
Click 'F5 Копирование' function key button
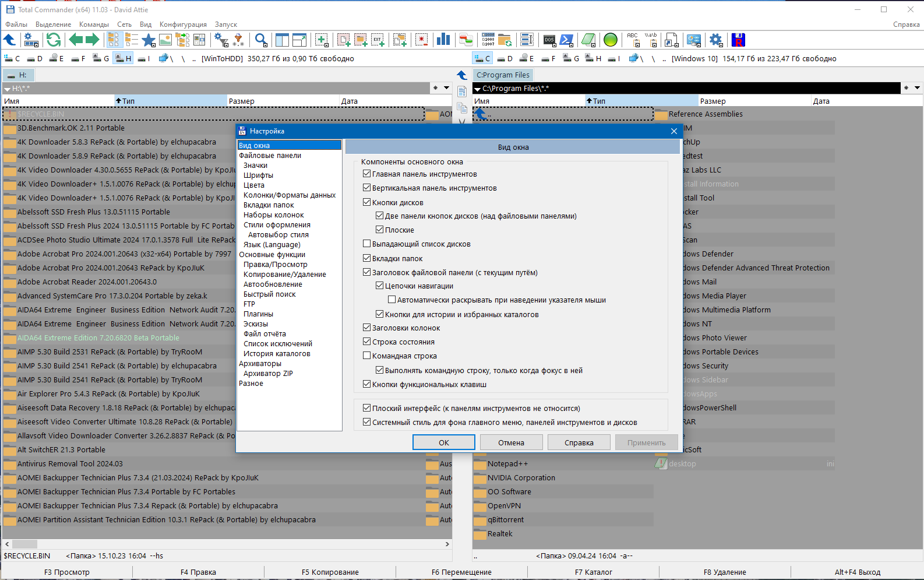point(330,572)
